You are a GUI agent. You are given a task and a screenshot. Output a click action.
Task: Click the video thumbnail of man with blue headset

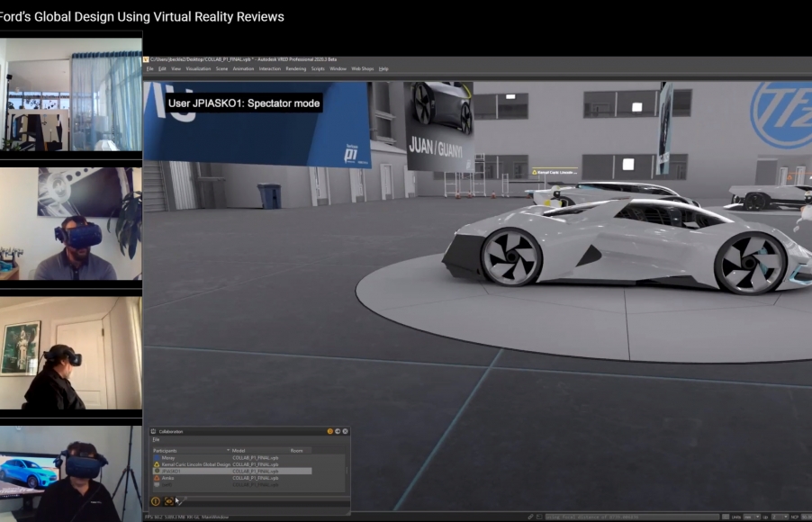coord(71,224)
